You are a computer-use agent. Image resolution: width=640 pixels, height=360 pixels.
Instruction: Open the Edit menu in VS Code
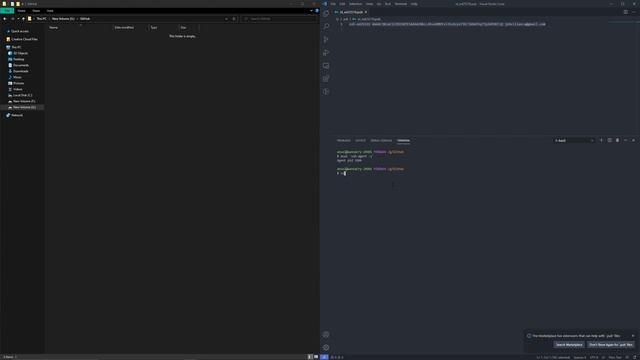click(x=342, y=4)
